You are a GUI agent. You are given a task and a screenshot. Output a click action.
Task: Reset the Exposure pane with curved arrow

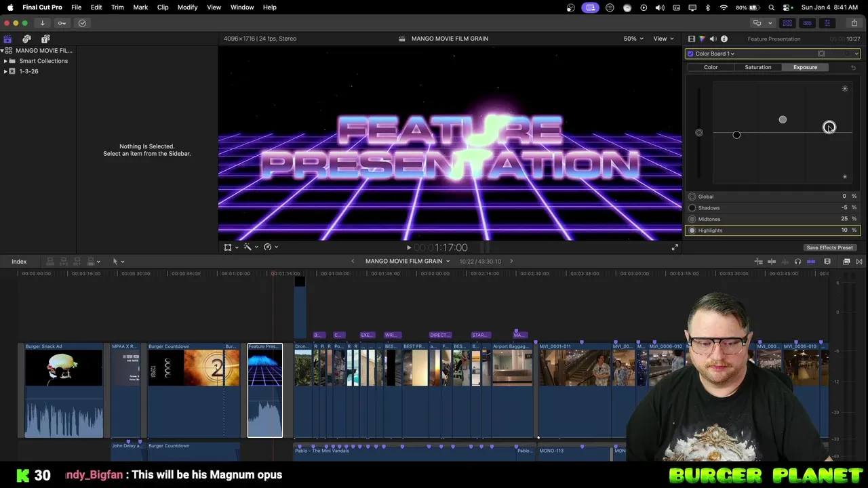(853, 67)
